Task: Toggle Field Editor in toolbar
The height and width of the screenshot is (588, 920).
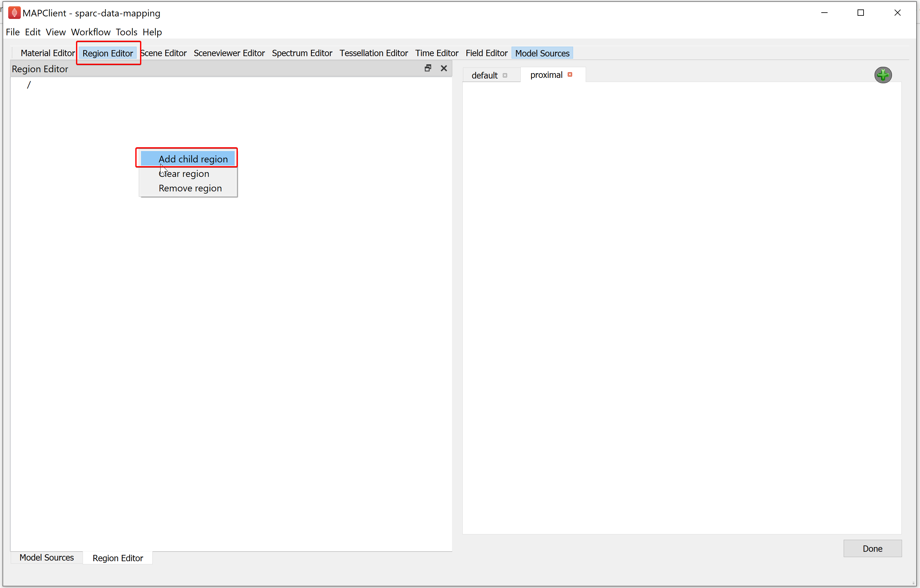Action: (x=486, y=53)
